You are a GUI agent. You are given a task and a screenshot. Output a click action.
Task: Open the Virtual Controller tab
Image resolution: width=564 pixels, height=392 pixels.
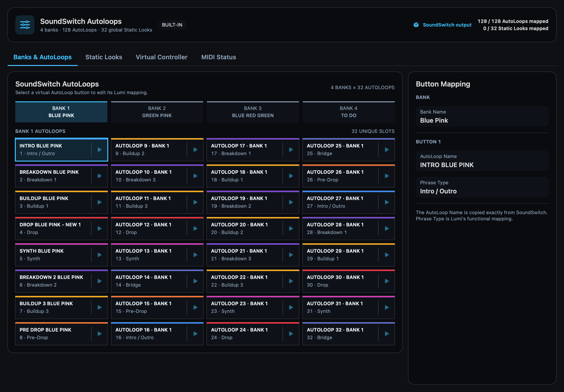[x=162, y=57]
